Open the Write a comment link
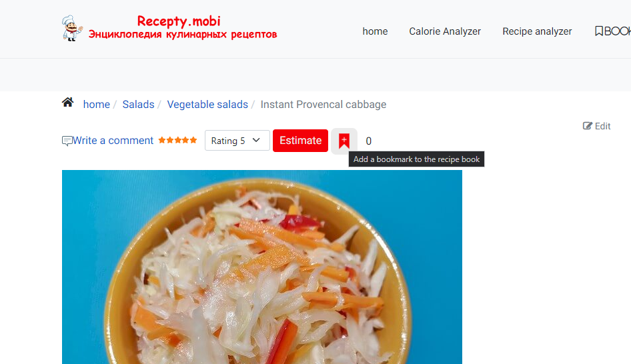 pos(113,141)
